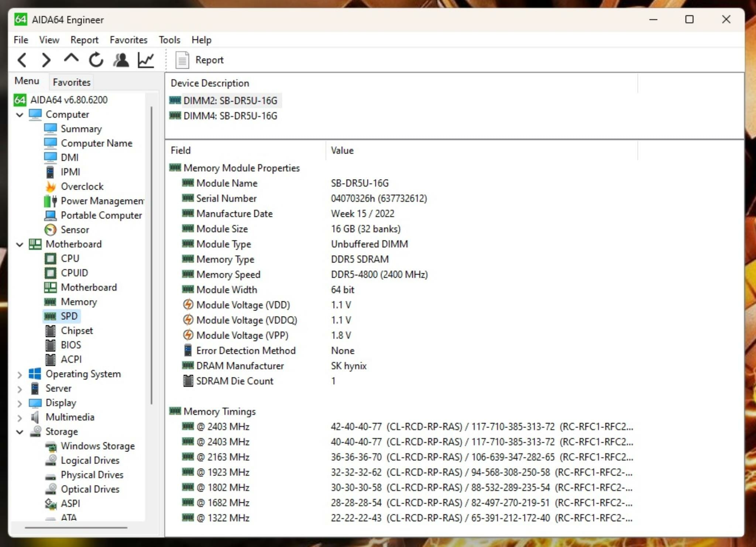Switch to the Menu side tab
The image size is (756, 547).
[27, 81]
